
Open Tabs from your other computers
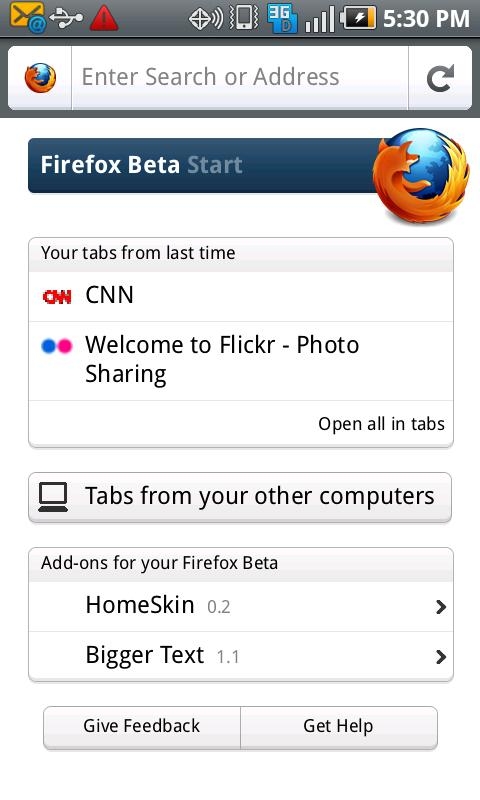240,497
